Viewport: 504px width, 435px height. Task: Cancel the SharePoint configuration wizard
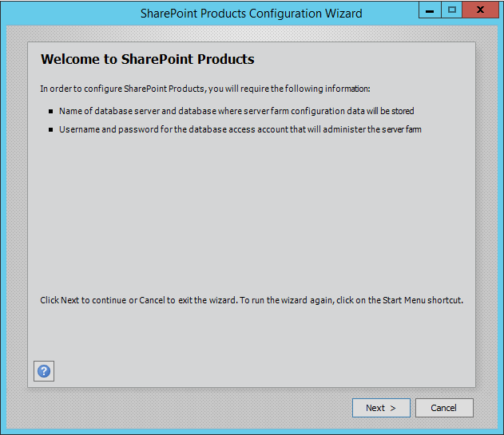click(x=444, y=408)
